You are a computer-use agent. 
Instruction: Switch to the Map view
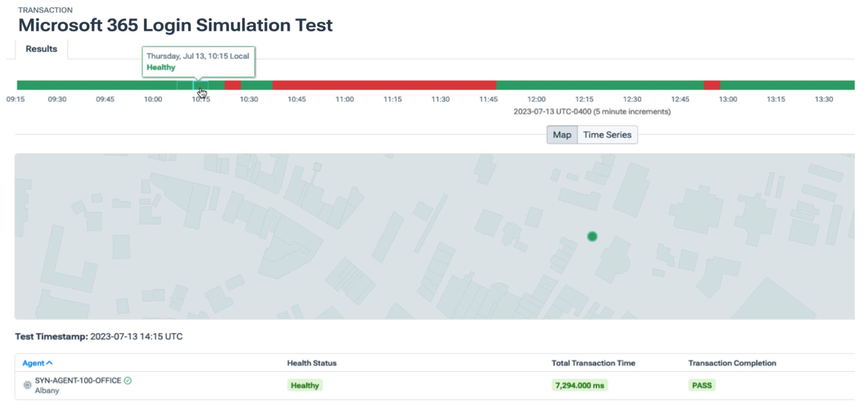tap(562, 135)
